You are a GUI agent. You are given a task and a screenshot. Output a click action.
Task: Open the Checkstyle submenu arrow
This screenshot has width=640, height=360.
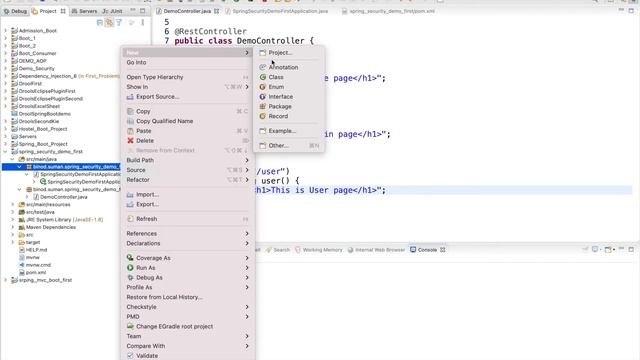tap(247, 307)
